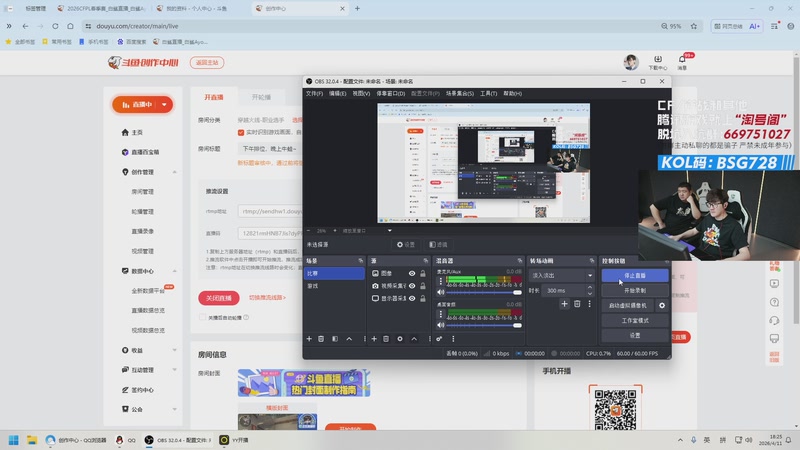Adjust 桌面音频 volume slider
This screenshot has height=450, width=800.
pos(484,325)
